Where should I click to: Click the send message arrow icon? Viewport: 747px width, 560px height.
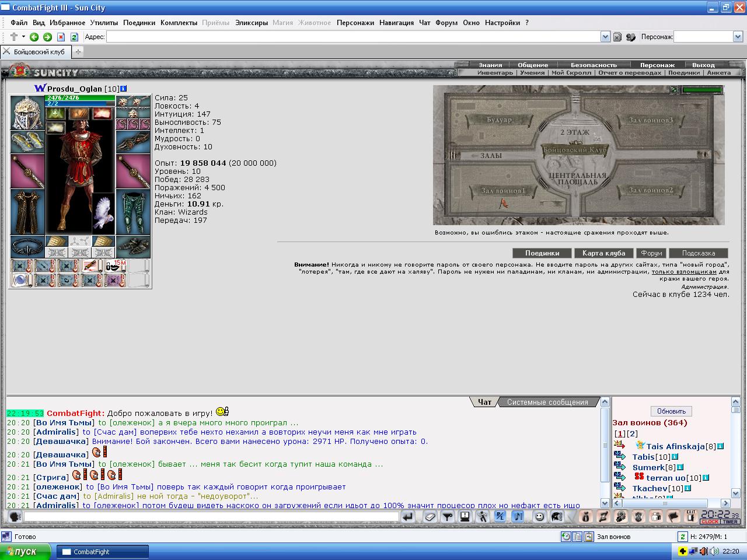click(407, 516)
